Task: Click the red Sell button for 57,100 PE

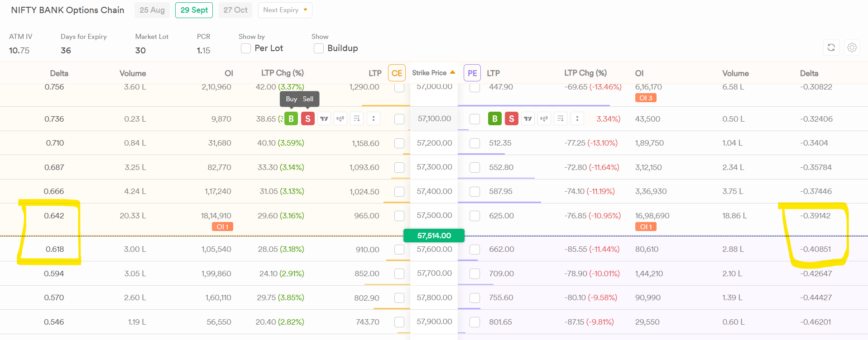Action: click(512, 119)
